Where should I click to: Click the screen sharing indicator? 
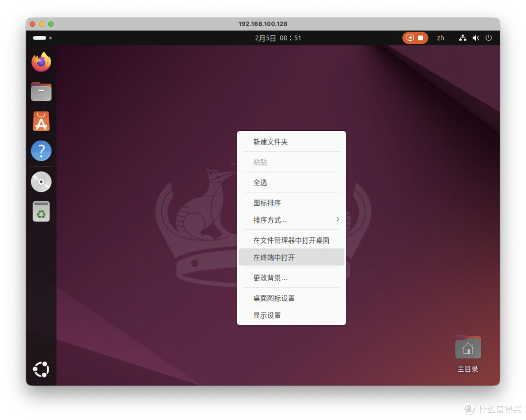[x=415, y=38]
